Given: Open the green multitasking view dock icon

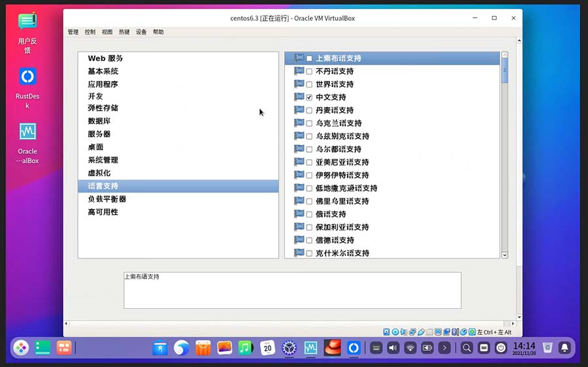Looking at the screenshot, I should coord(42,348).
